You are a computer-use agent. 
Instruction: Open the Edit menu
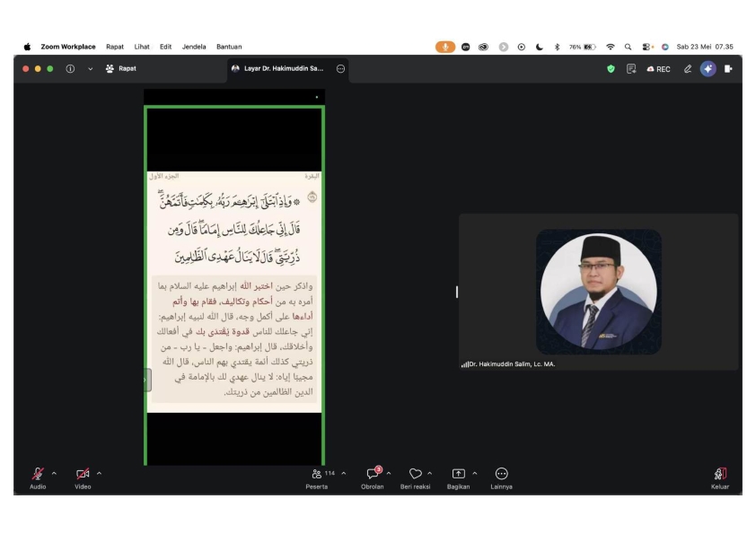click(x=165, y=47)
